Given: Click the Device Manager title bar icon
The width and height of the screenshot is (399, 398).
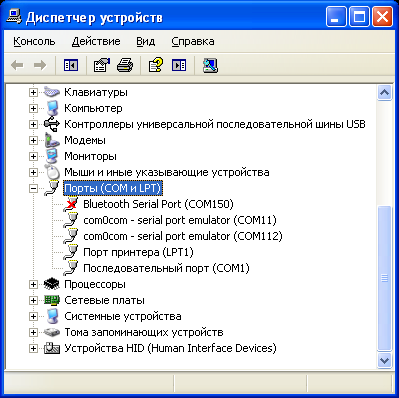Looking at the screenshot, I should (14, 17).
